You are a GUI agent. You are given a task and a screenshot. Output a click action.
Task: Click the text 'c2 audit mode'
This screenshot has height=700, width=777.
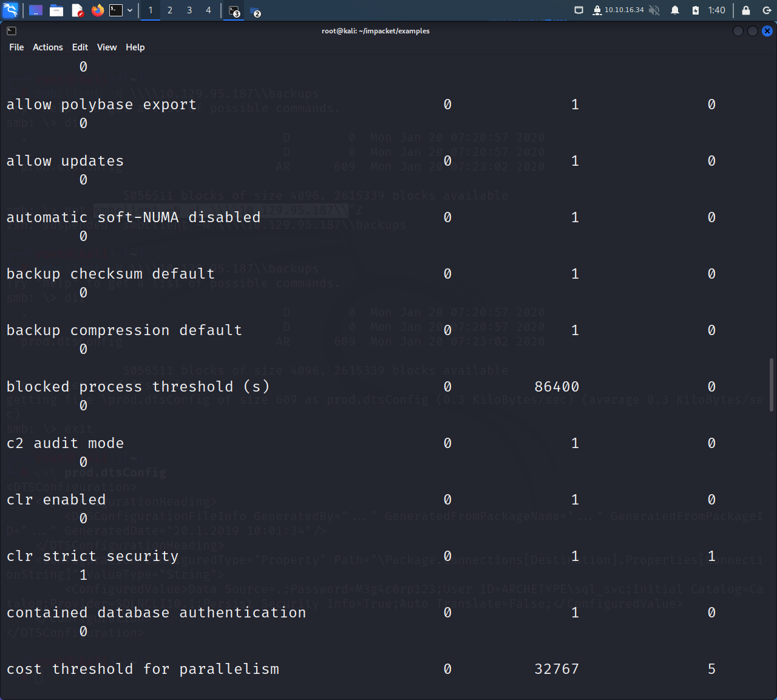tap(65, 443)
